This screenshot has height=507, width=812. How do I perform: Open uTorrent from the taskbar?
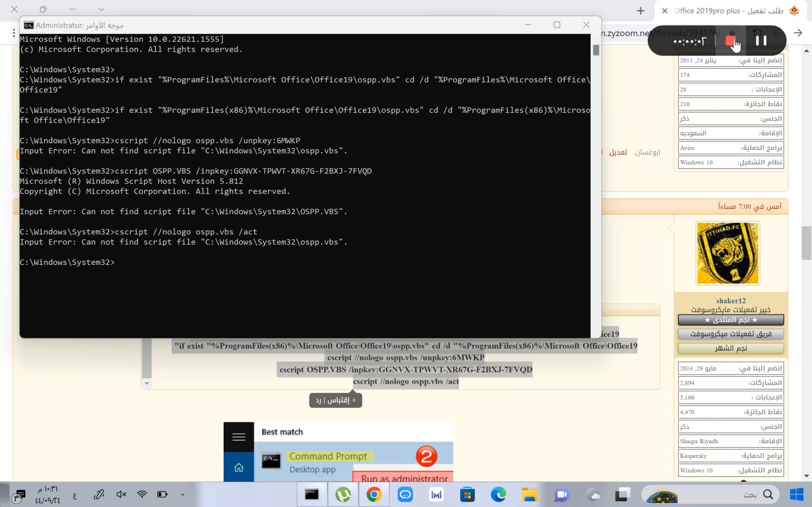(x=343, y=495)
